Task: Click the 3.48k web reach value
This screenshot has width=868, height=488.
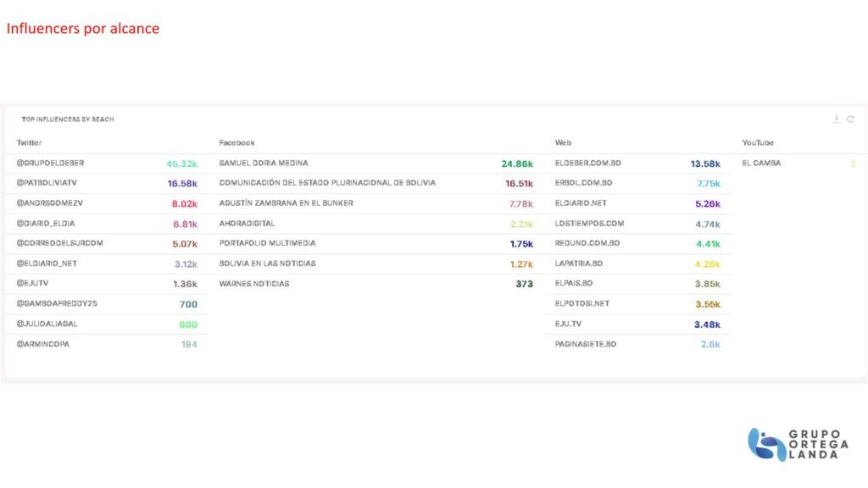Action: pyautogui.click(x=707, y=324)
